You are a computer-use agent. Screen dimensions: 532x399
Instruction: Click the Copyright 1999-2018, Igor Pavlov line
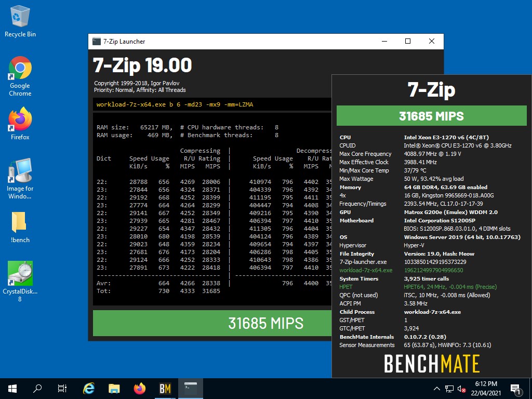point(137,83)
